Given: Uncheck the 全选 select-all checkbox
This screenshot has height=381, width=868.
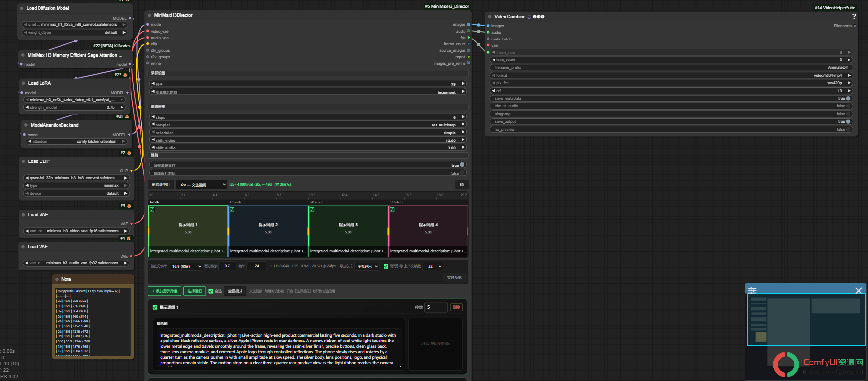Looking at the screenshot, I should click(211, 291).
